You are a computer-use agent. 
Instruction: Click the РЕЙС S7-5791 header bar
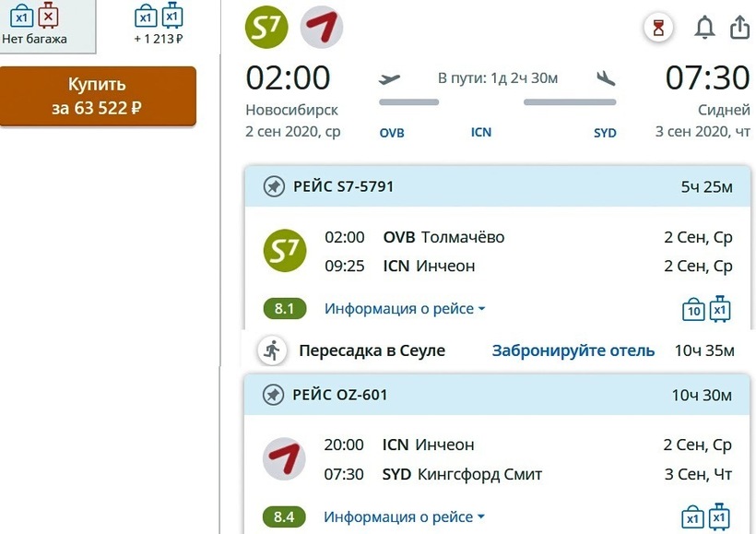click(498, 186)
